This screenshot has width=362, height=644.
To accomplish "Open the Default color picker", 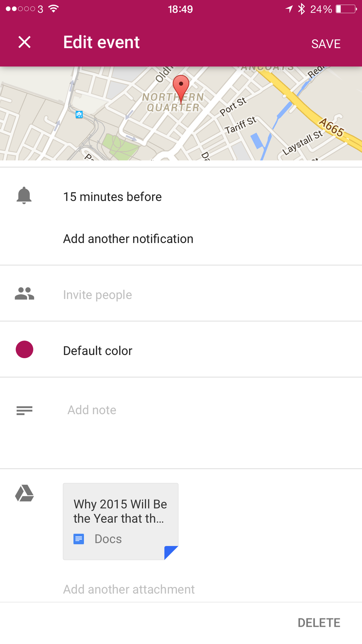I will (x=98, y=351).
